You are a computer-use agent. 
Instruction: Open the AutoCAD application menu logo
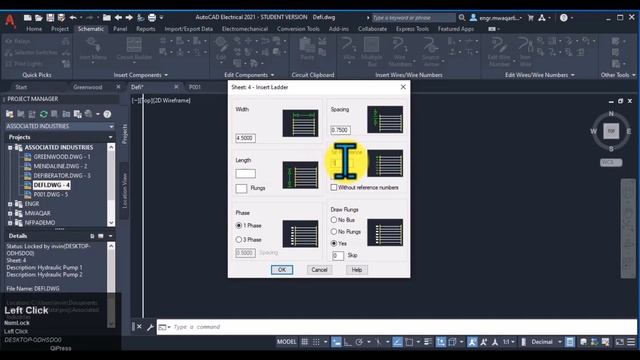[x=10, y=21]
